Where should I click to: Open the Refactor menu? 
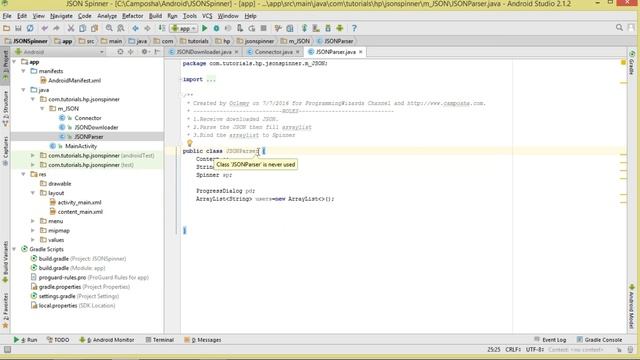click(133, 16)
